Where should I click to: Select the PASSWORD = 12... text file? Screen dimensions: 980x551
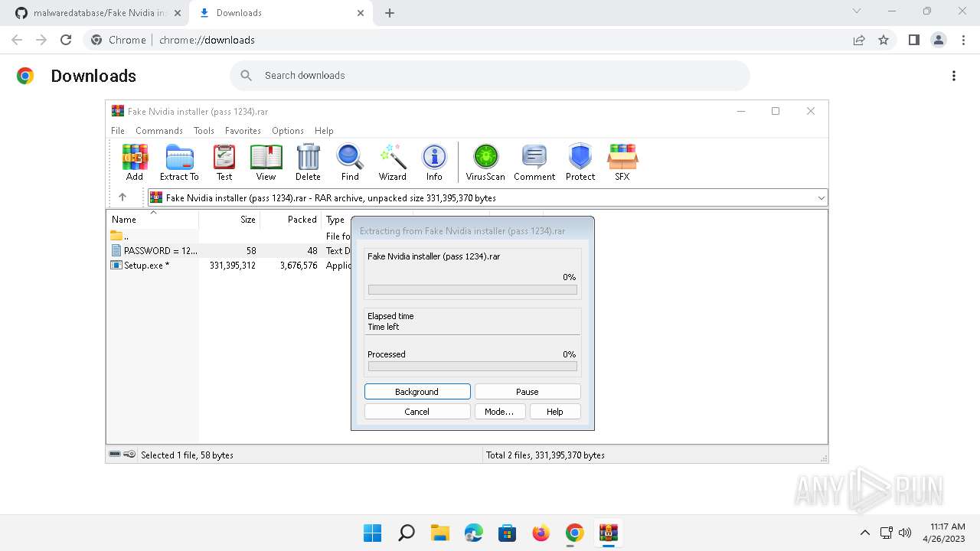click(153, 250)
